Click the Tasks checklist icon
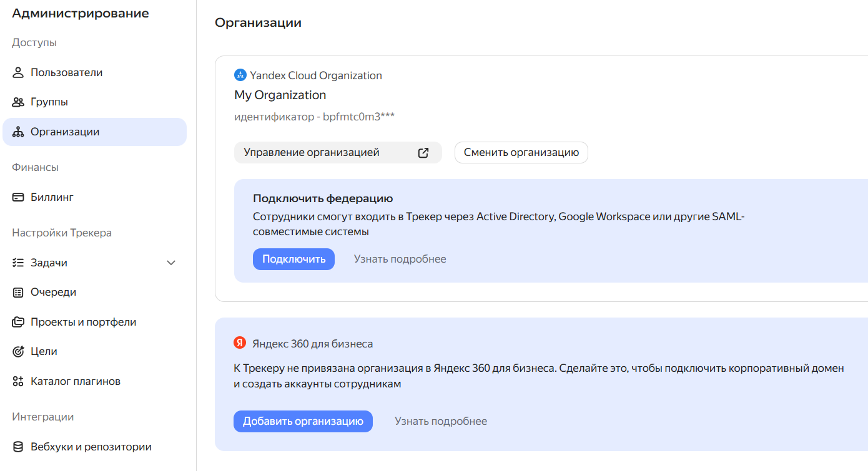The image size is (868, 471). [x=18, y=263]
